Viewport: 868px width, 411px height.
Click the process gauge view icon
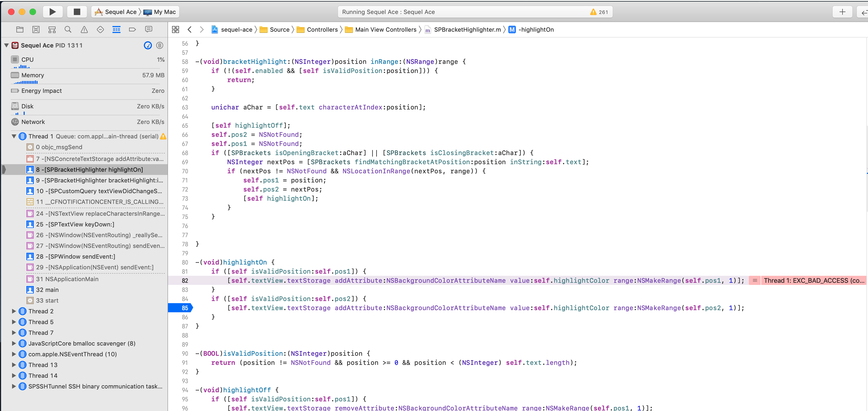pos(148,46)
